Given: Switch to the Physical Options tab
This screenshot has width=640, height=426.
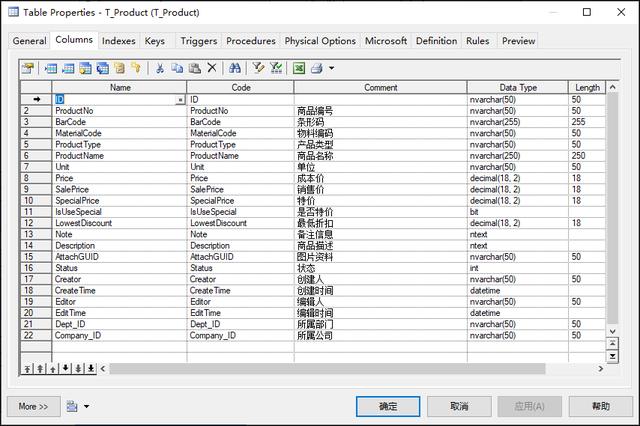Looking at the screenshot, I should (320, 41).
